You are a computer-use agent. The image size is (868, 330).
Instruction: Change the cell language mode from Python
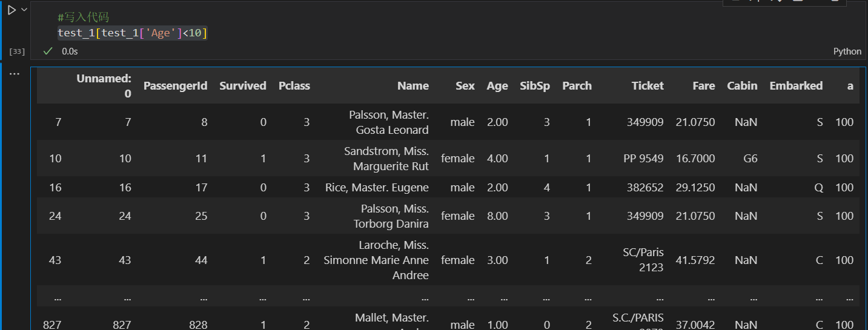(847, 51)
